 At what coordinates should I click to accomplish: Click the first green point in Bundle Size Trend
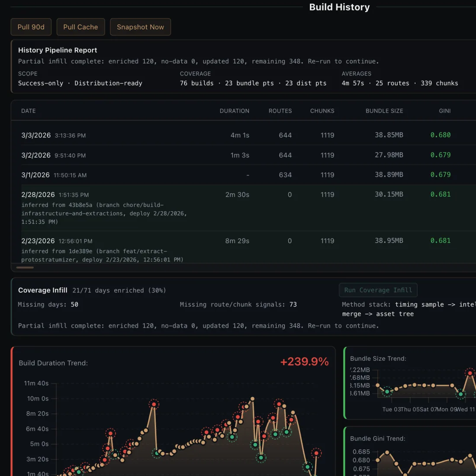click(387, 392)
